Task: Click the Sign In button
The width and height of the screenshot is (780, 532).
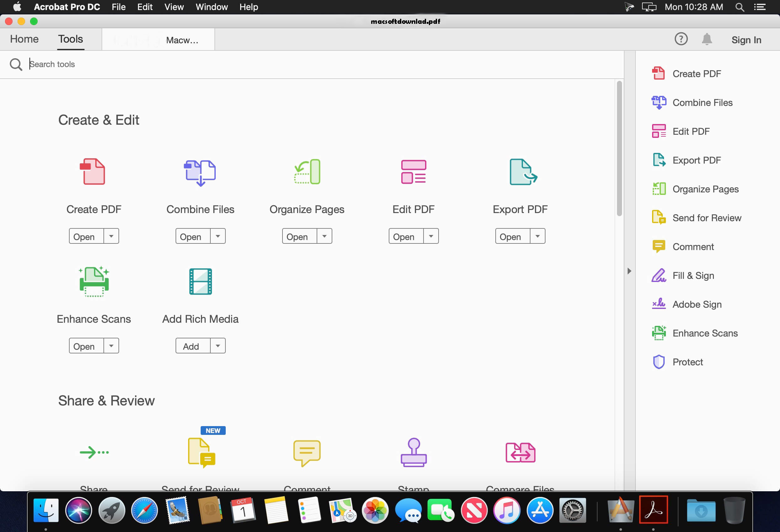Action: pyautogui.click(x=746, y=40)
